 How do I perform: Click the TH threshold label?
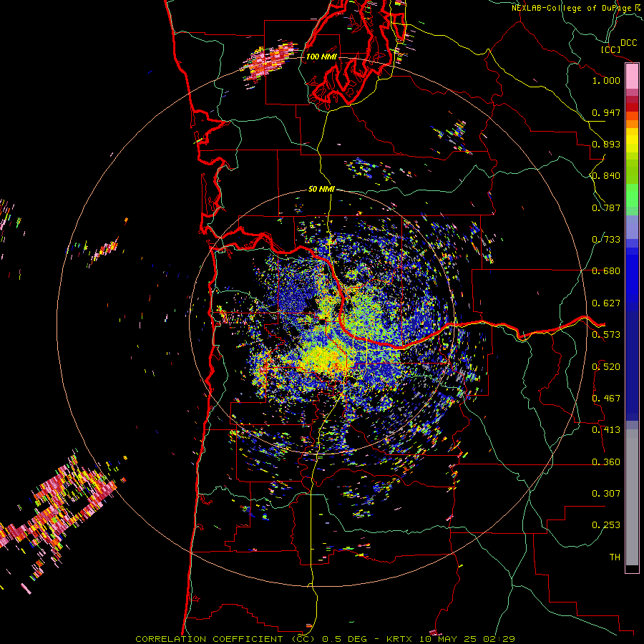tap(615, 557)
